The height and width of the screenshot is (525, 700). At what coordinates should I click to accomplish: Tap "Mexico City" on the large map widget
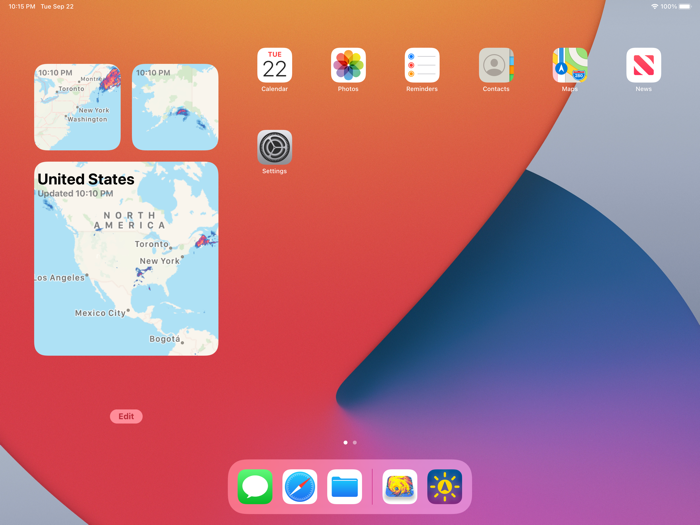pos(100,313)
